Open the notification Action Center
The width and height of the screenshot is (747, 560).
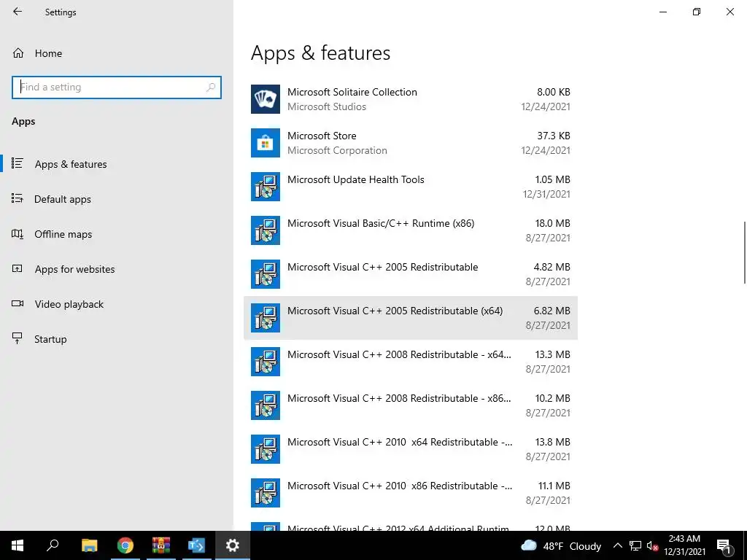[x=724, y=546]
